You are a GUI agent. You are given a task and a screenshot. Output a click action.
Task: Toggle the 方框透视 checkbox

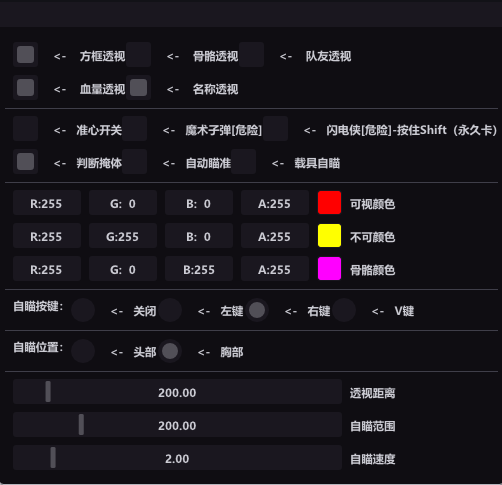(x=25, y=55)
